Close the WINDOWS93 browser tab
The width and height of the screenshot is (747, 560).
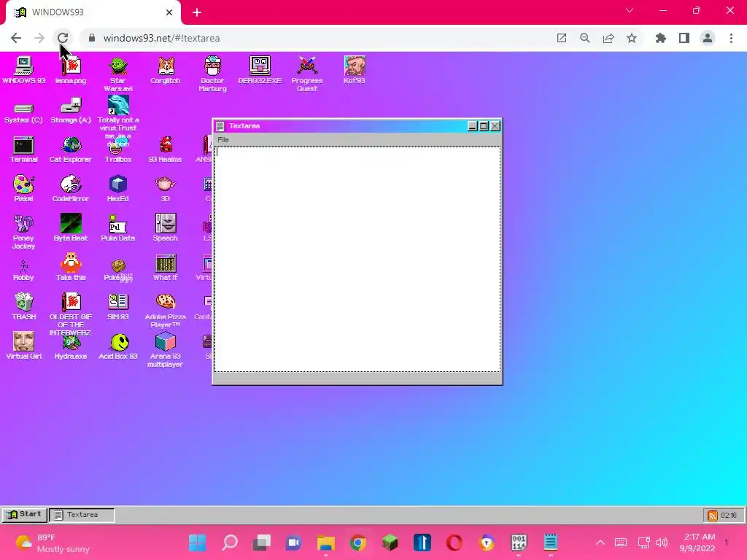[x=169, y=12]
